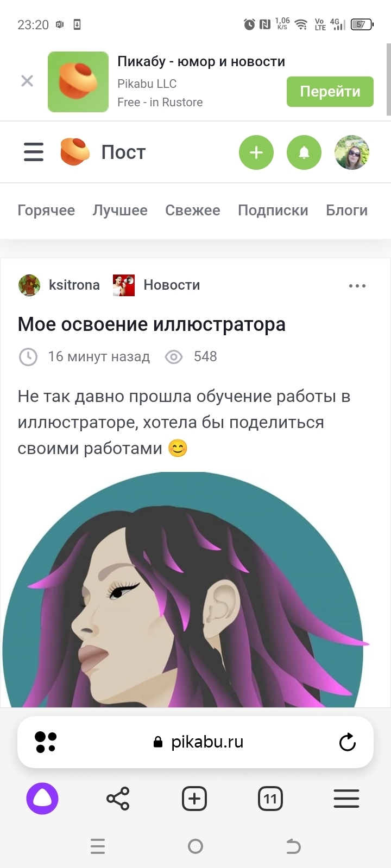Close the Pikabu app banner
Screen dimensions: 391x868
(x=27, y=81)
